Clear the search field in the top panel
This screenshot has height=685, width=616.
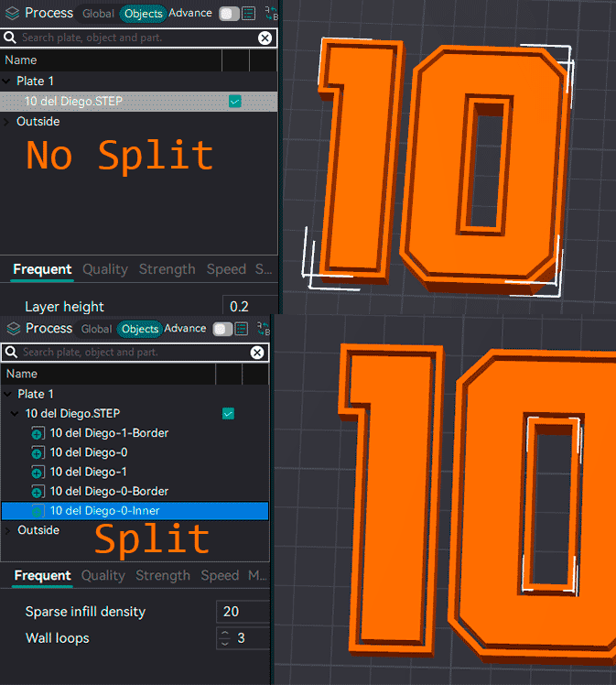coord(265,38)
